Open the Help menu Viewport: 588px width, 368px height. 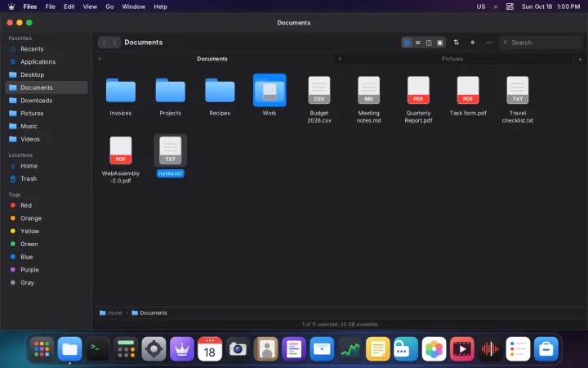click(160, 7)
